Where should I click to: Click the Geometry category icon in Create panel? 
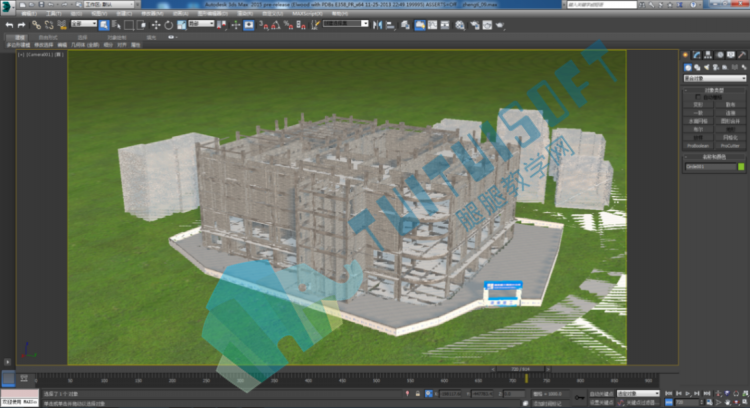(x=687, y=67)
